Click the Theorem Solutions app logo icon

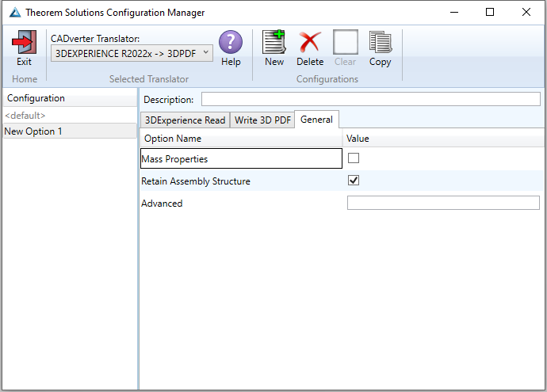[15, 13]
